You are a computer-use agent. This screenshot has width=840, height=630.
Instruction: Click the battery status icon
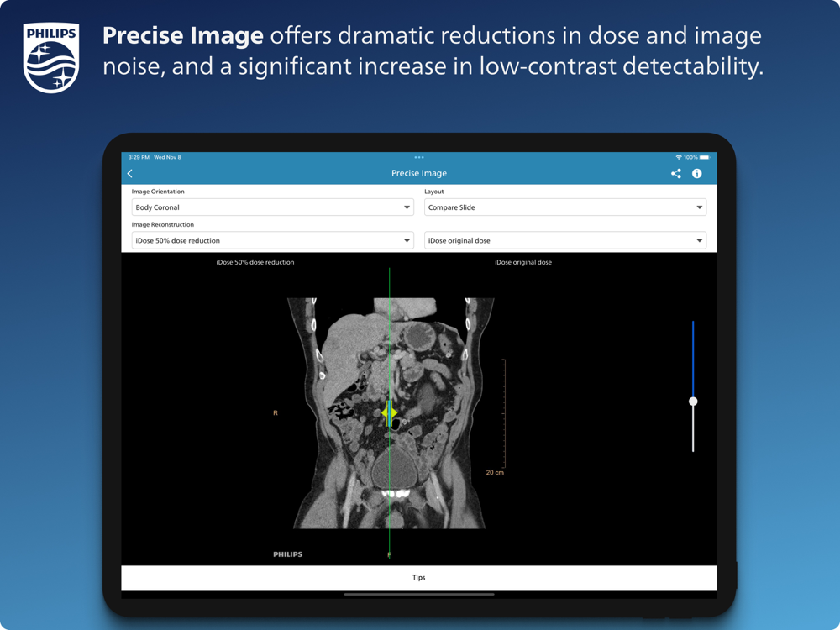705,158
